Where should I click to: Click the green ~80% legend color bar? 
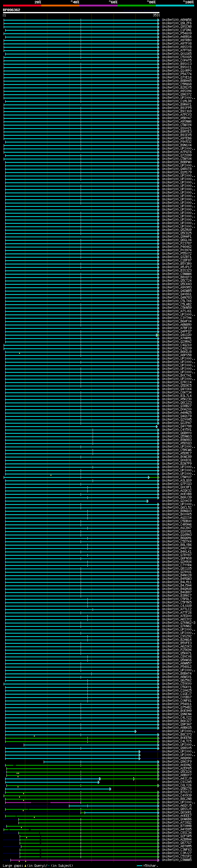(x=137, y=6)
